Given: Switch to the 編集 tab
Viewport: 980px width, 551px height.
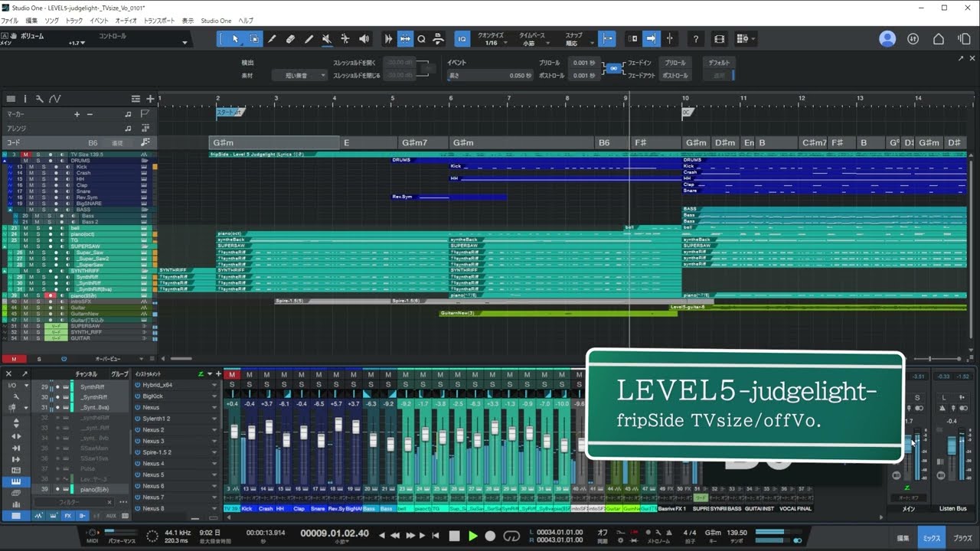Looking at the screenshot, I should 903,538.
